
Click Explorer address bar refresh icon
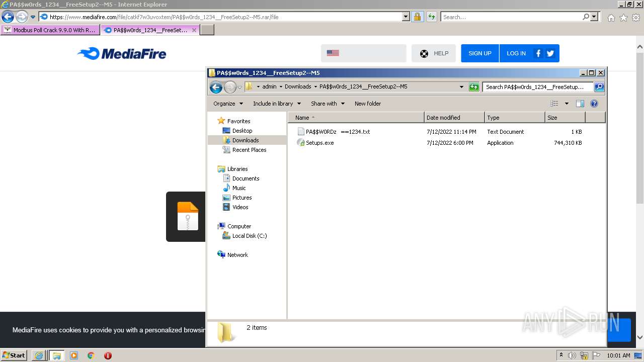point(474,87)
